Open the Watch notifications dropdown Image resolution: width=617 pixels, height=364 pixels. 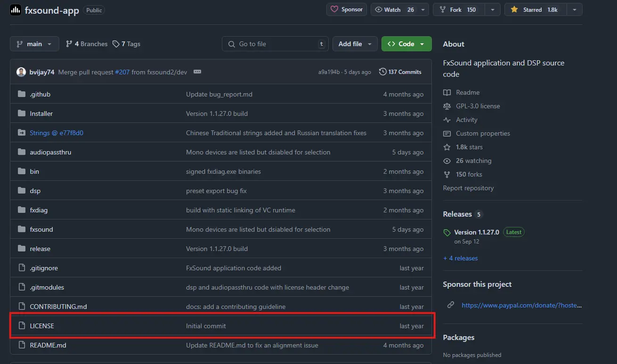pyautogui.click(x=400, y=9)
